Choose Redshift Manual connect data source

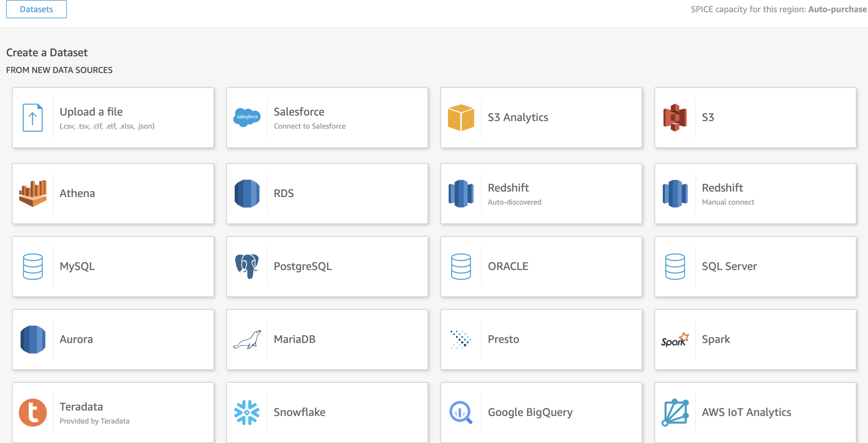[x=755, y=194]
